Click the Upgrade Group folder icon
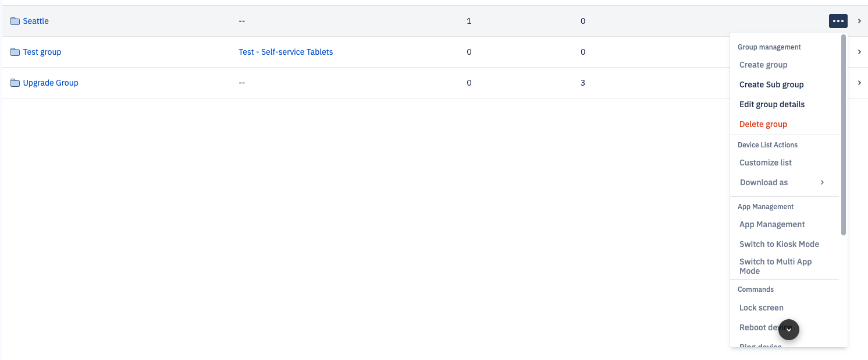Screen dimensions: 868x360 click(x=15, y=82)
